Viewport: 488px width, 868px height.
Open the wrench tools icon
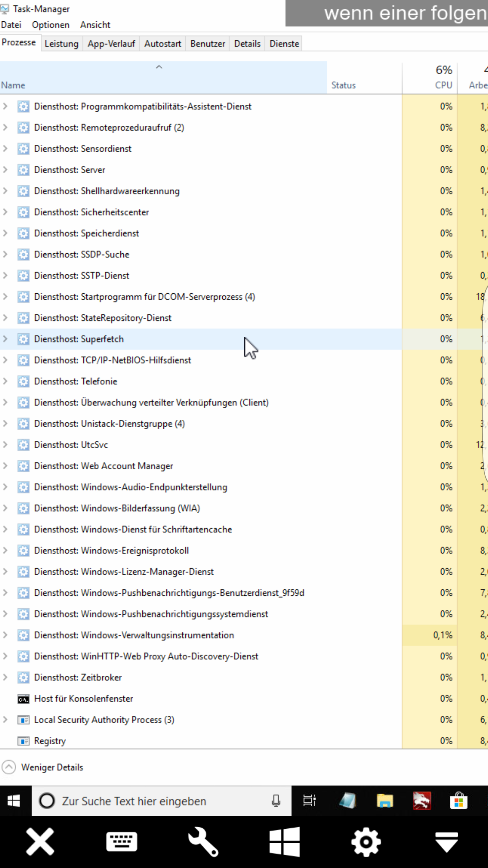click(x=203, y=842)
